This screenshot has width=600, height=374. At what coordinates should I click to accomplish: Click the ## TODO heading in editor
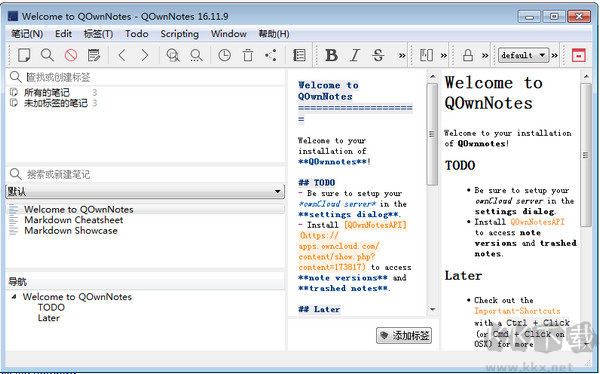click(316, 183)
